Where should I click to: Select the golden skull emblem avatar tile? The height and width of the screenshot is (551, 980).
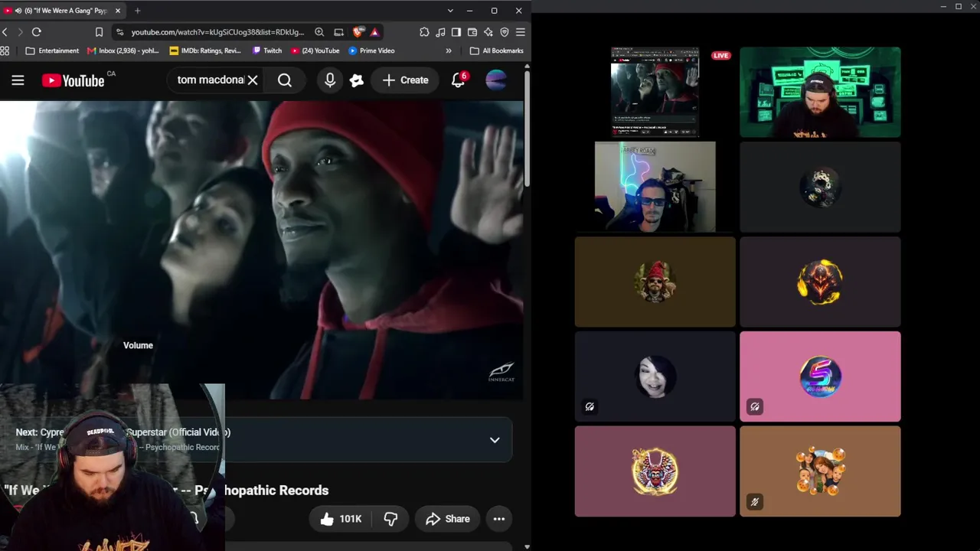tap(655, 471)
